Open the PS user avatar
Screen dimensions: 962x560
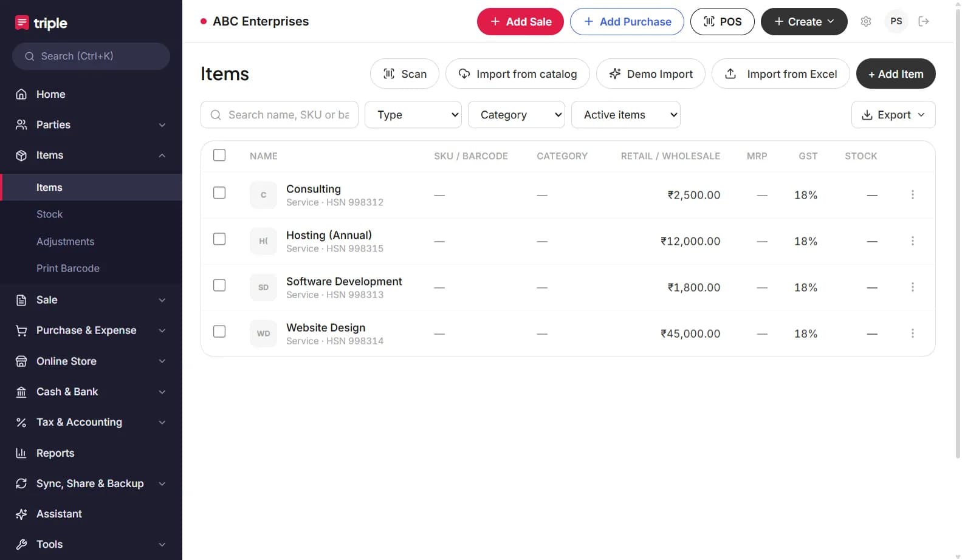coord(896,21)
